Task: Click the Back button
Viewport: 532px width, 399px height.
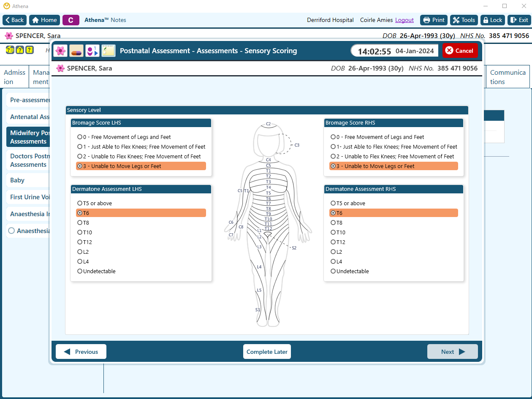Action: pyautogui.click(x=15, y=20)
